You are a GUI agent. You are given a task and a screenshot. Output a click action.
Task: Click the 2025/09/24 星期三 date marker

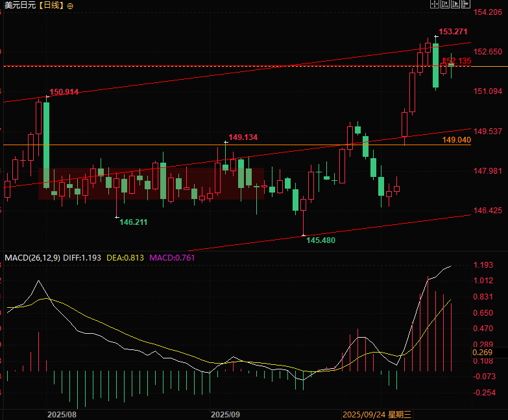[377, 414]
